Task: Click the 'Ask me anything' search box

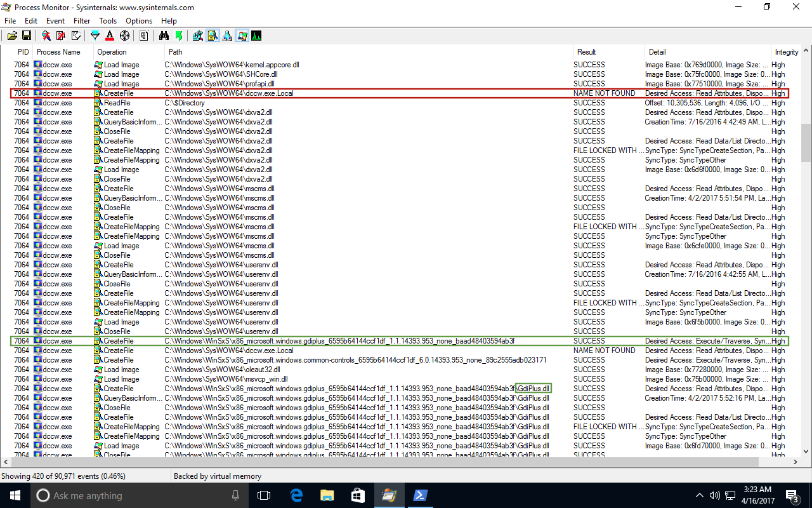Action: (140, 495)
